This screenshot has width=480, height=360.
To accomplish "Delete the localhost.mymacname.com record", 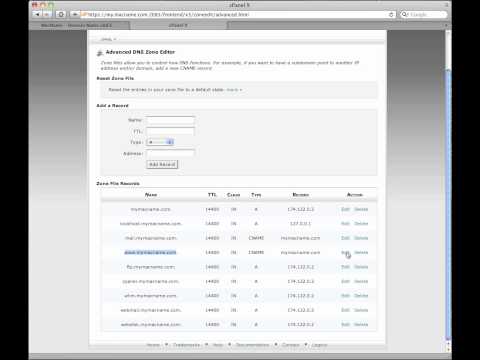I will coord(361,224).
